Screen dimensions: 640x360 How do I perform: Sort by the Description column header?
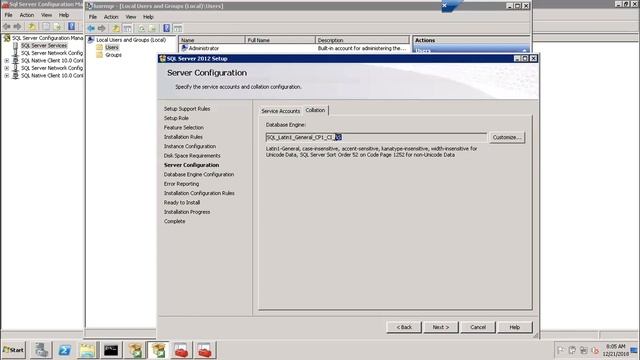point(362,40)
